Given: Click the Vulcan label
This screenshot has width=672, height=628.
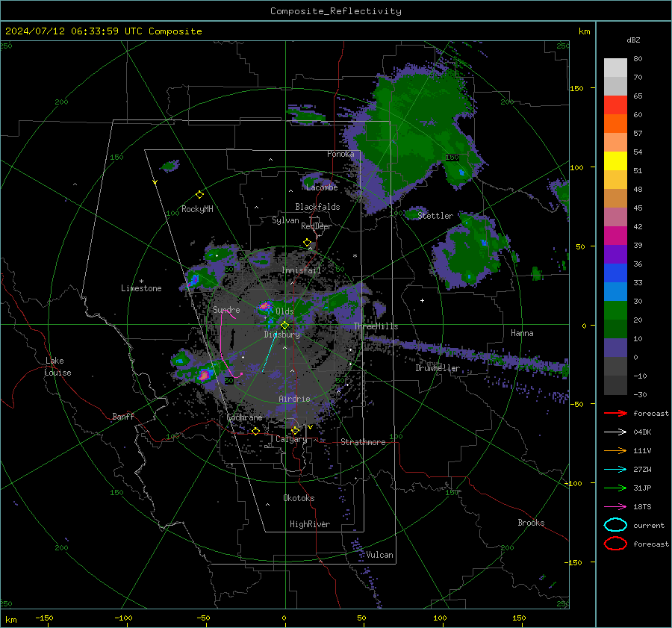Looking at the screenshot, I should (x=379, y=555).
